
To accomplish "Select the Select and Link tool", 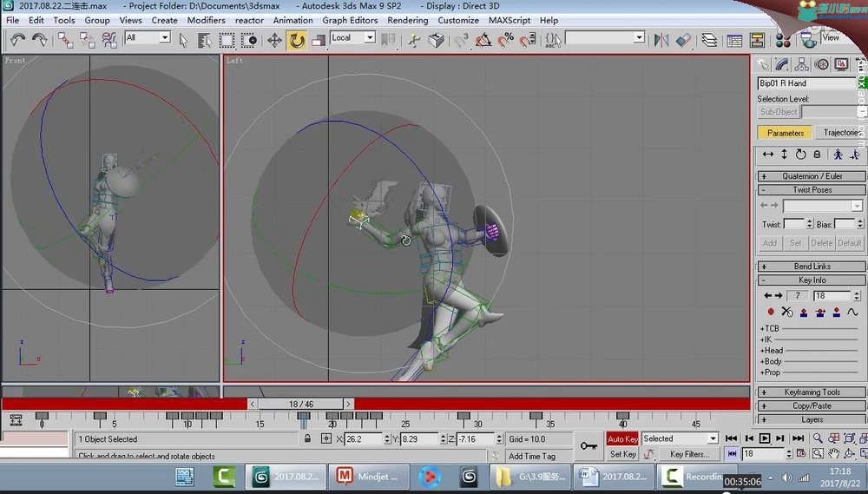I will pos(65,40).
